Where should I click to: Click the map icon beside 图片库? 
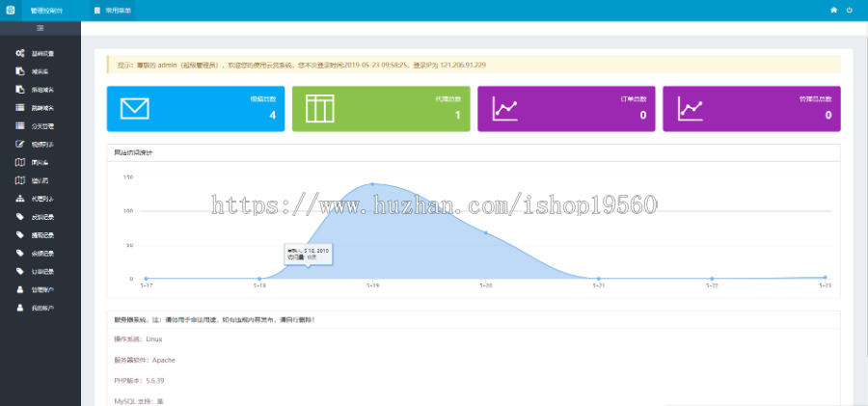click(x=20, y=162)
